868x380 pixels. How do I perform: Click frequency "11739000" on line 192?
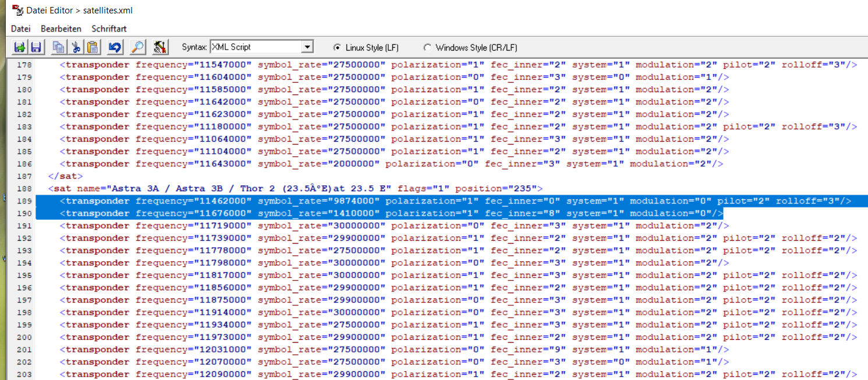click(x=223, y=238)
